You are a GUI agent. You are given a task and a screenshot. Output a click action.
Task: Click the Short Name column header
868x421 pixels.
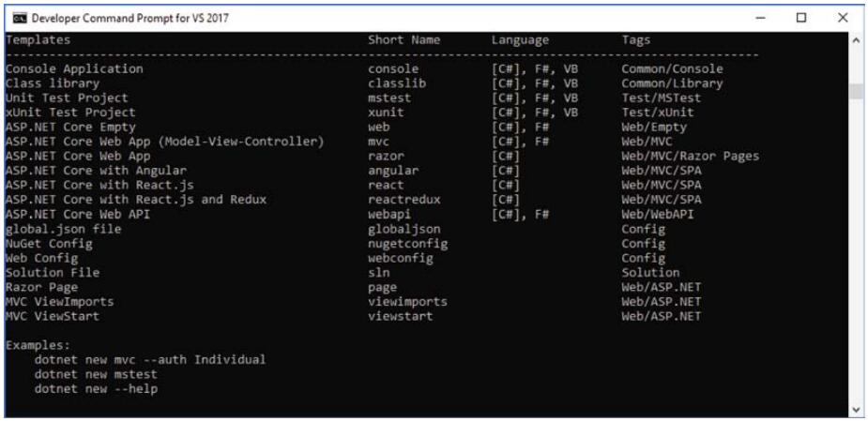coord(404,40)
